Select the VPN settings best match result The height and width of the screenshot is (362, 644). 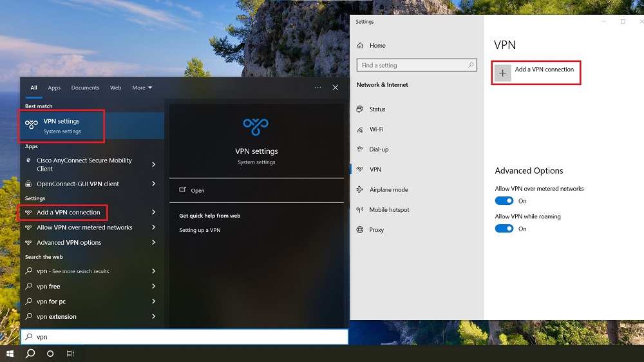pos(62,126)
